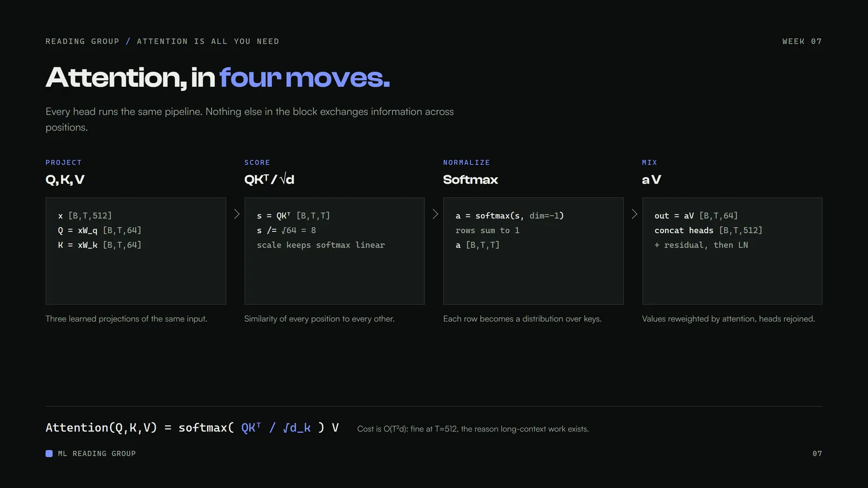Click caption 'Similarity of every position to every other.'
Image resolution: width=868 pixels, height=488 pixels.
(320, 319)
